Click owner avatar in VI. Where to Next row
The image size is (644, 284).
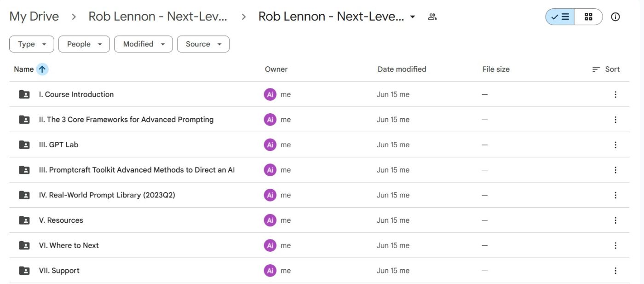click(270, 245)
